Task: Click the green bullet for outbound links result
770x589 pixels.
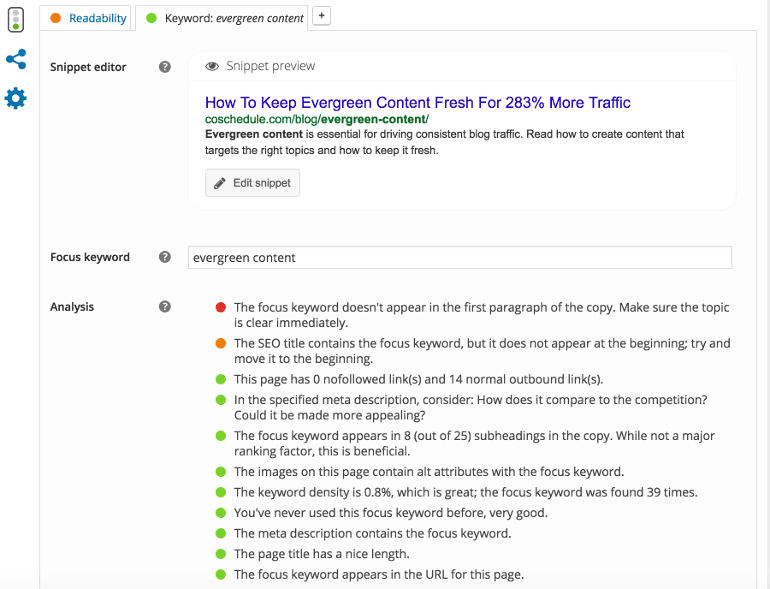Action: (x=220, y=380)
